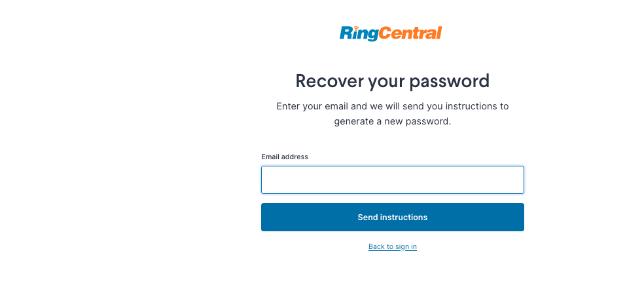The width and height of the screenshot is (644, 285).
Task: Click the letter "R" of RingCentral logo
Action: tap(345, 33)
